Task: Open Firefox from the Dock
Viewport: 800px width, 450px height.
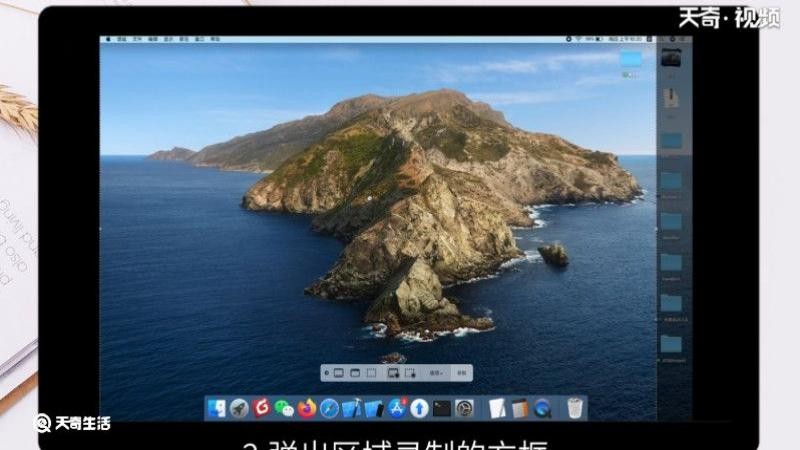Action: coord(307,409)
